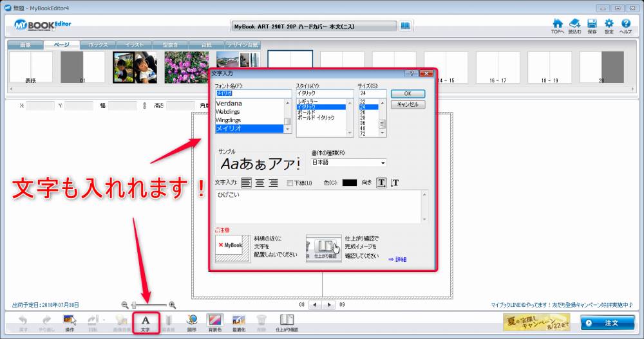This screenshot has width=644, height=339.
Task: Go to TOP via the home icon
Action: (x=557, y=26)
